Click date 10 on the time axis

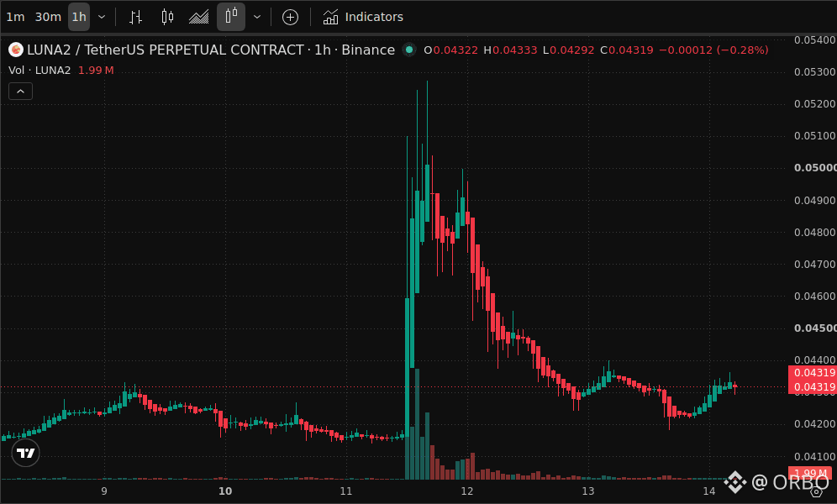225,491
